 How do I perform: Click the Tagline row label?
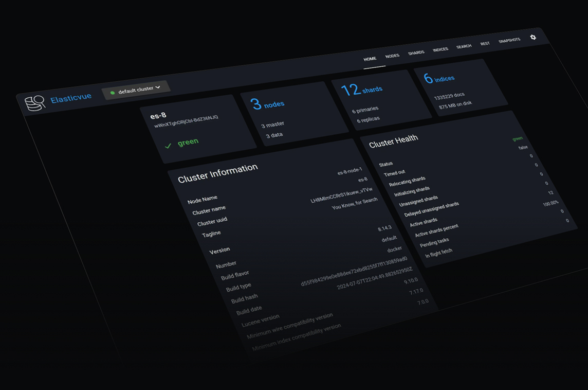point(211,234)
